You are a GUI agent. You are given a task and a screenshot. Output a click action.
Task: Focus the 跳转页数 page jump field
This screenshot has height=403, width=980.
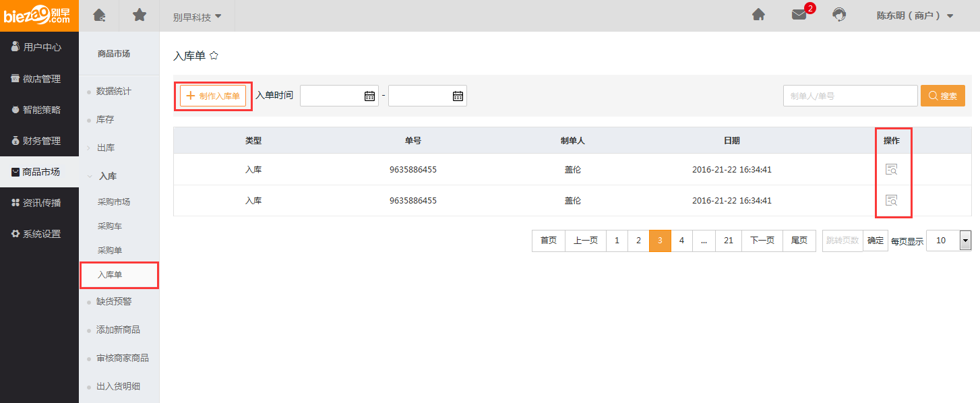843,241
